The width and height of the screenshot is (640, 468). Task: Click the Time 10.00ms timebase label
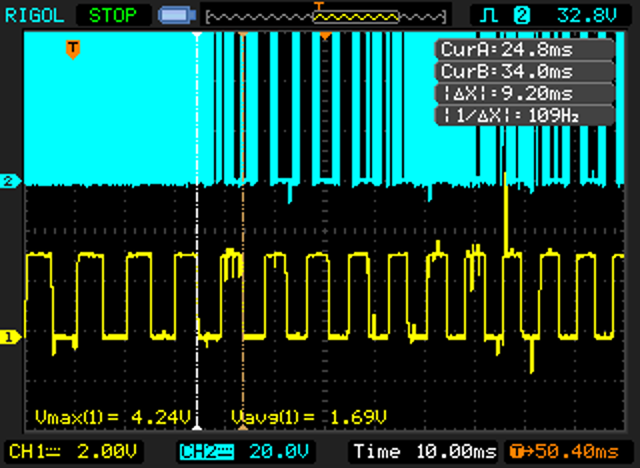(424, 452)
